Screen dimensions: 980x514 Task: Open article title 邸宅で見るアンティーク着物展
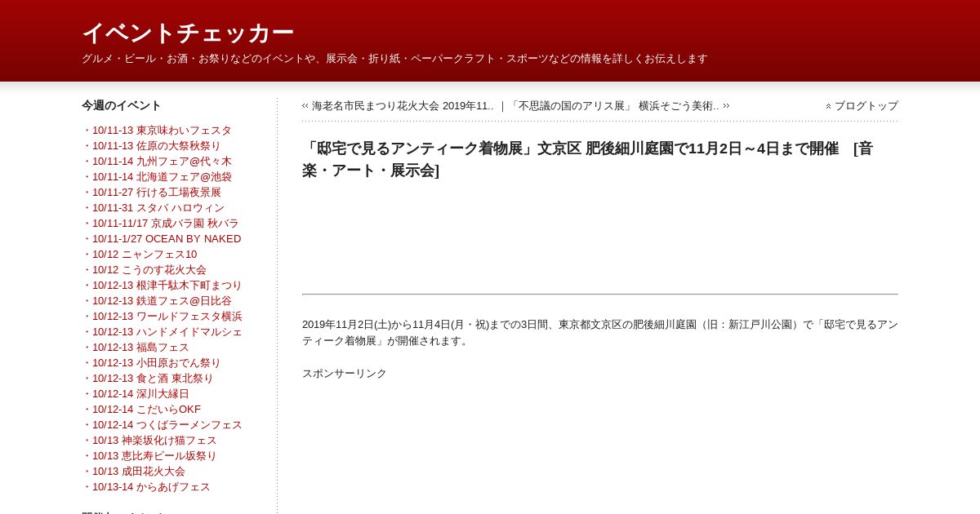tap(587, 159)
